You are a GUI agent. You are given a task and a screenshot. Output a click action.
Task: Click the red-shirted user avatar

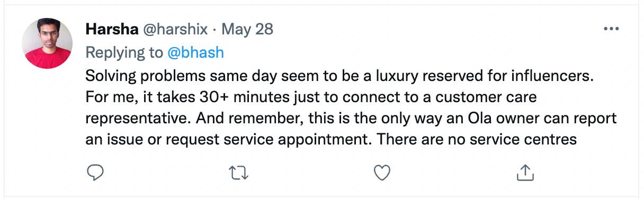pyautogui.click(x=47, y=43)
